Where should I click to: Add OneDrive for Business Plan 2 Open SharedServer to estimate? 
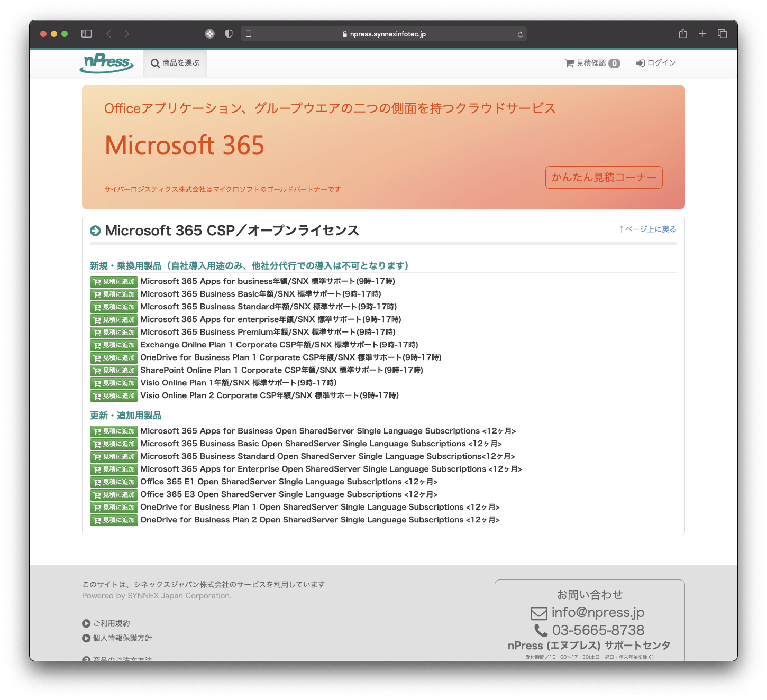[x=114, y=520]
